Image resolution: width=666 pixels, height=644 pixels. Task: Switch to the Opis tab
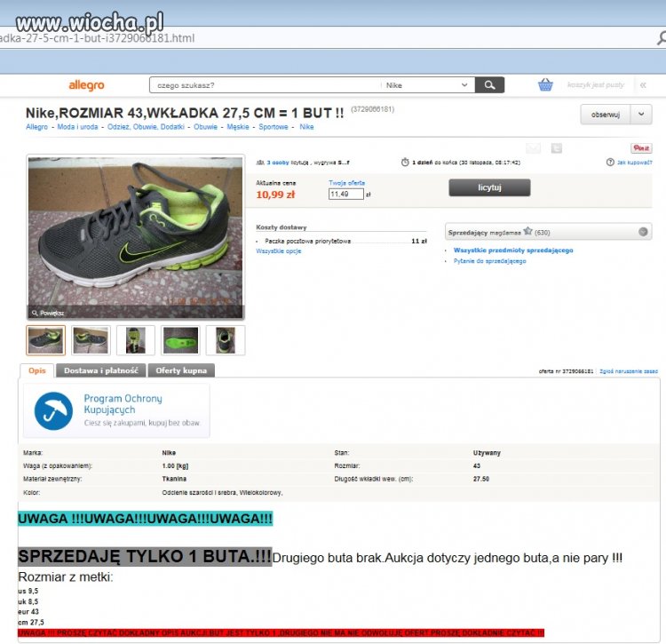pyautogui.click(x=37, y=370)
